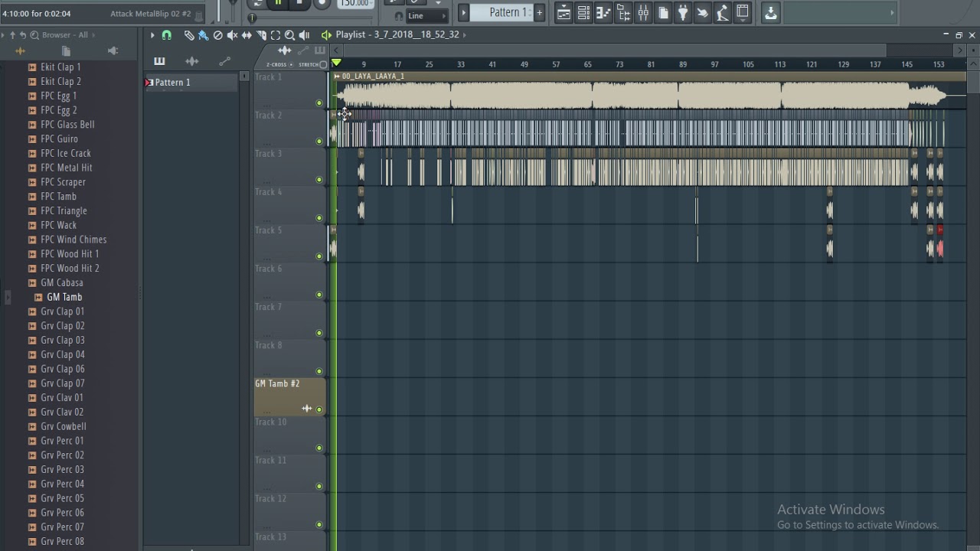Pause playback with the pause button
Screen dimensions: 980x551
279,3
